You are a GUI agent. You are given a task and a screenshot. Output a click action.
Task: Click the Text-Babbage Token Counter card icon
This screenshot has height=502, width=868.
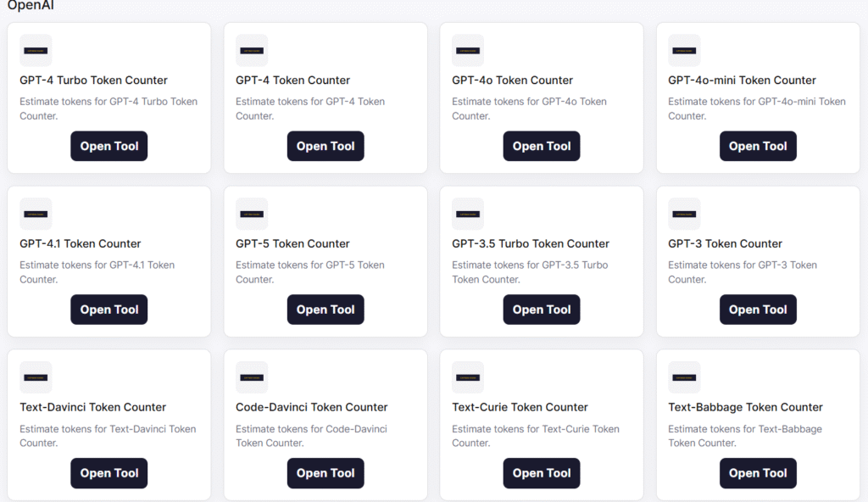684,377
